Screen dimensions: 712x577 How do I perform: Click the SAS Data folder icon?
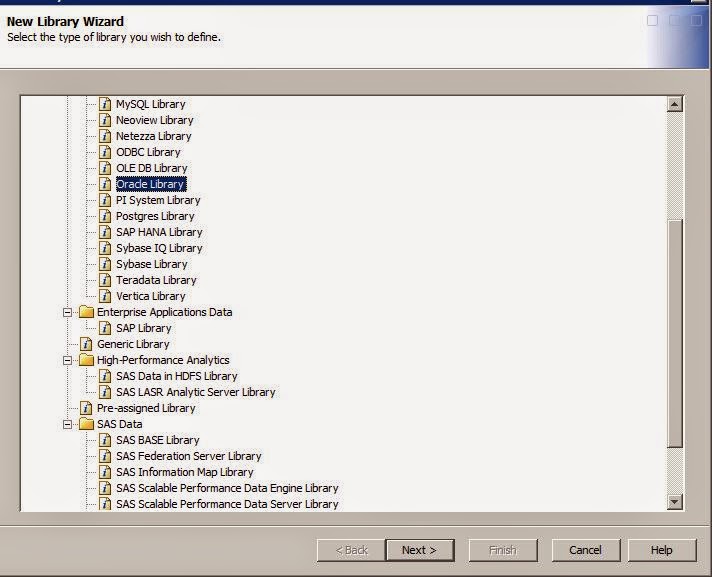[x=86, y=424]
